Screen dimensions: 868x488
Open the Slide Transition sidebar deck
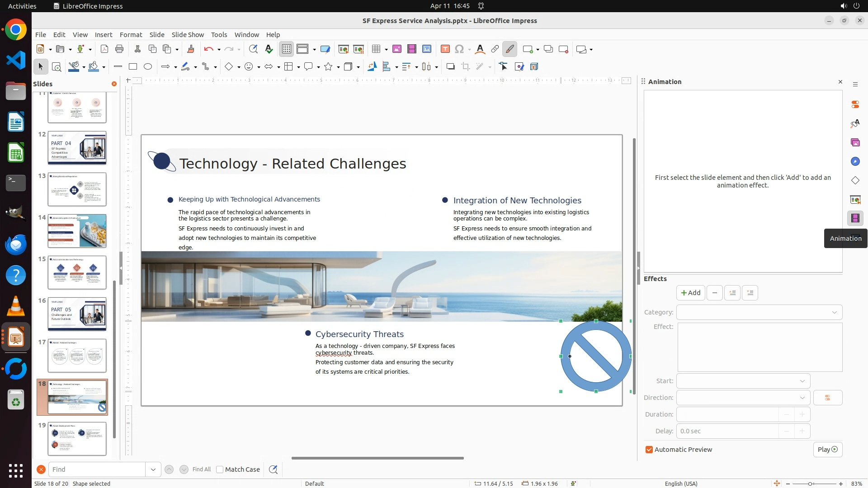click(x=855, y=200)
